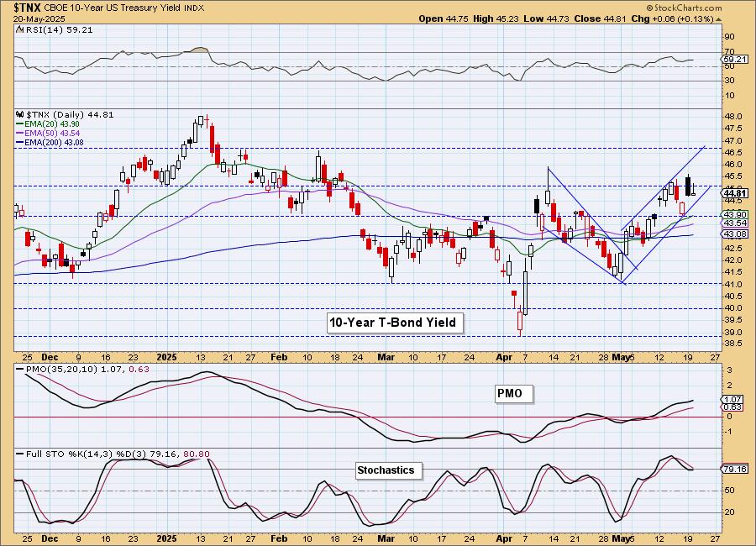
Task: Click the 38.5 price axis label
Action: click(x=733, y=344)
